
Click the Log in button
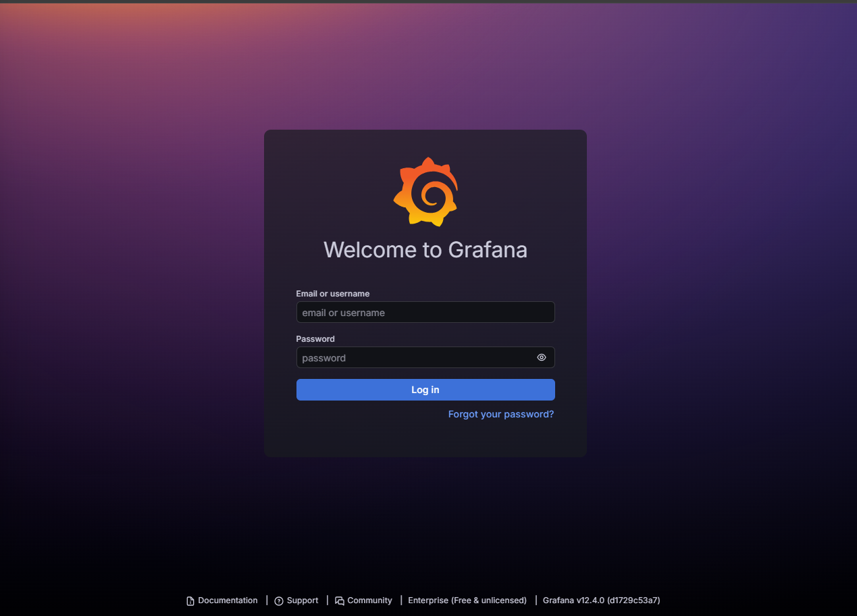pyautogui.click(x=425, y=390)
